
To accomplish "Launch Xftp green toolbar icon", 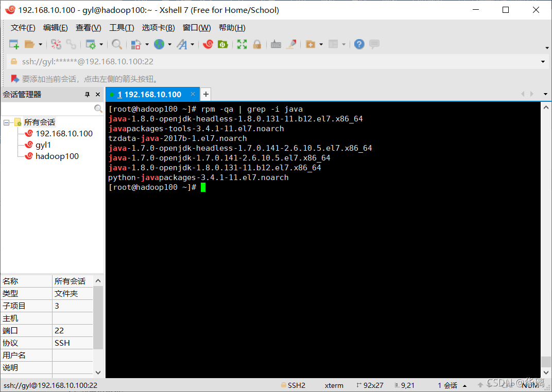I will (223, 44).
